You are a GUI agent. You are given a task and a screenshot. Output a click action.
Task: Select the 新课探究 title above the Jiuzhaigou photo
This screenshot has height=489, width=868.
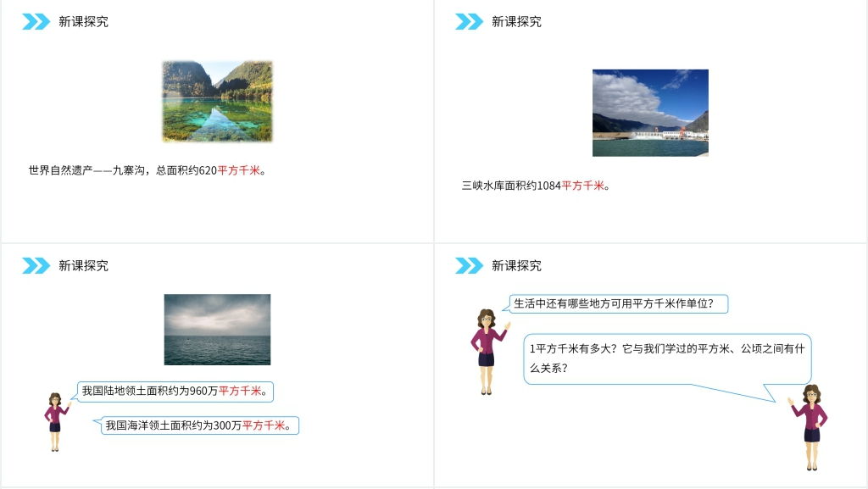click(83, 22)
